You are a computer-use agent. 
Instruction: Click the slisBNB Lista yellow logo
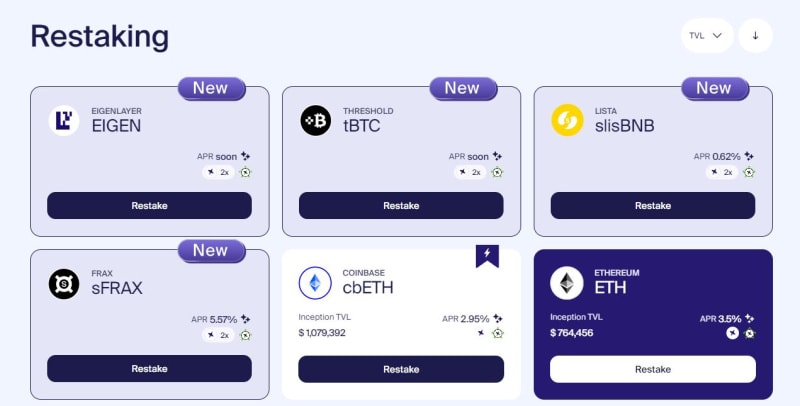[567, 120]
